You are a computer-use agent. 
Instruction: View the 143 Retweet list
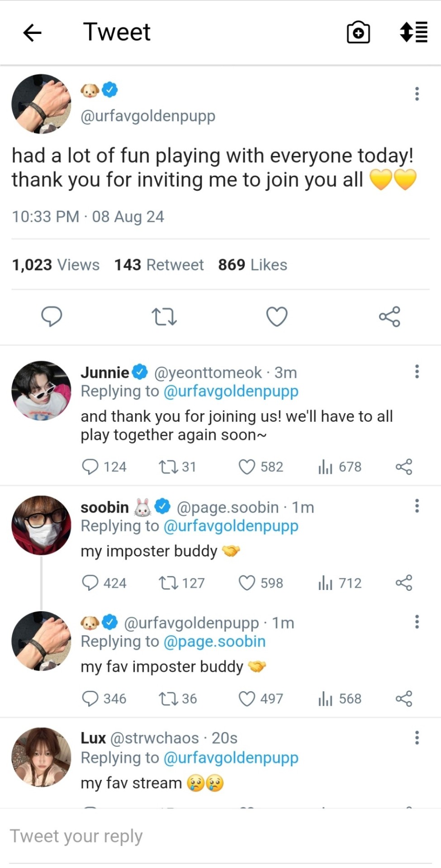[x=159, y=265]
